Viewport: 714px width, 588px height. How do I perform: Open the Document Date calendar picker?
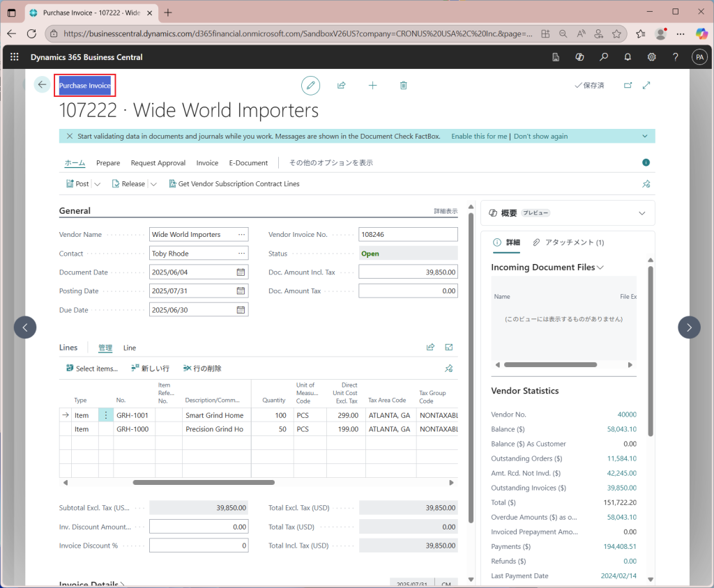tap(241, 272)
